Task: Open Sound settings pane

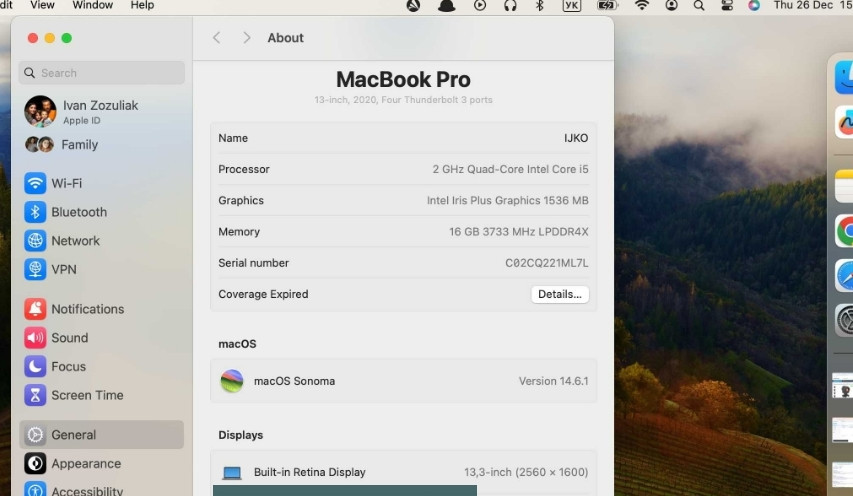Action: [x=56, y=338]
